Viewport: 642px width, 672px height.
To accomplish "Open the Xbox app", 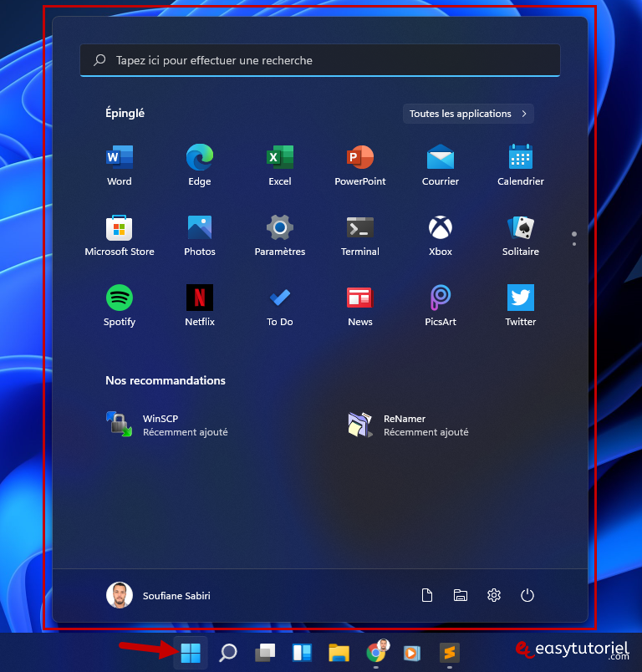I will pos(441,236).
